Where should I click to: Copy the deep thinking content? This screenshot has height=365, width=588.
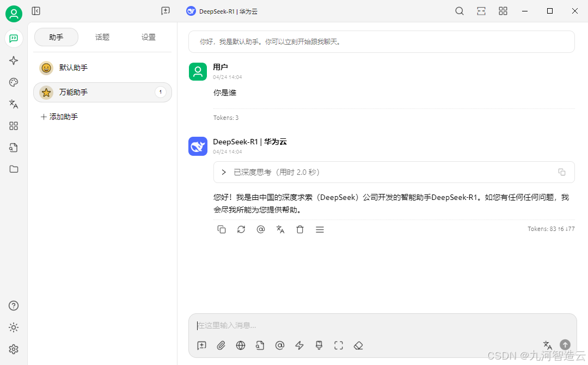click(x=562, y=172)
